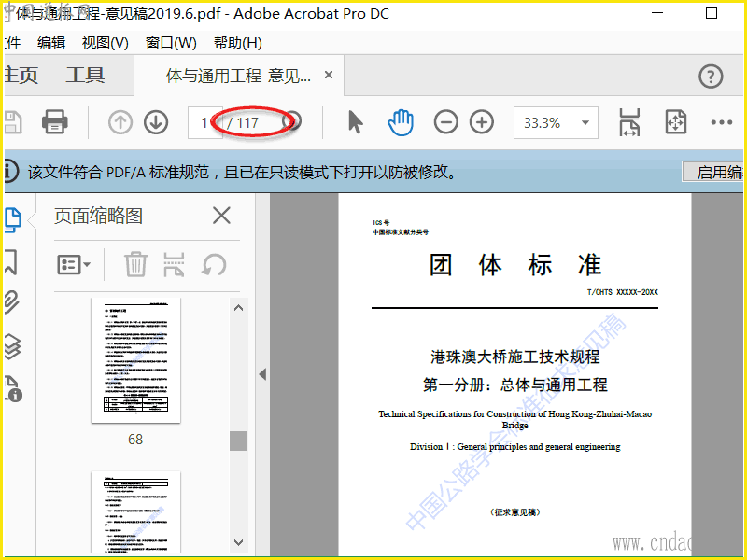Open Layers sidebar icon

point(12,345)
